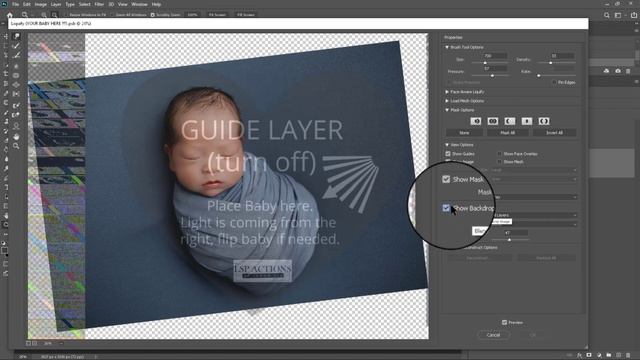Open the File menu

(16, 4)
